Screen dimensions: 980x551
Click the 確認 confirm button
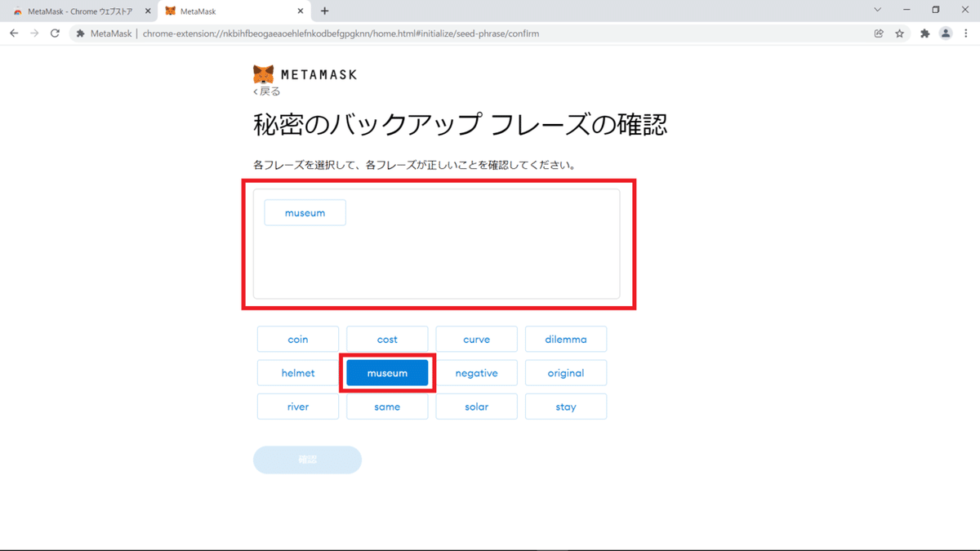307,460
